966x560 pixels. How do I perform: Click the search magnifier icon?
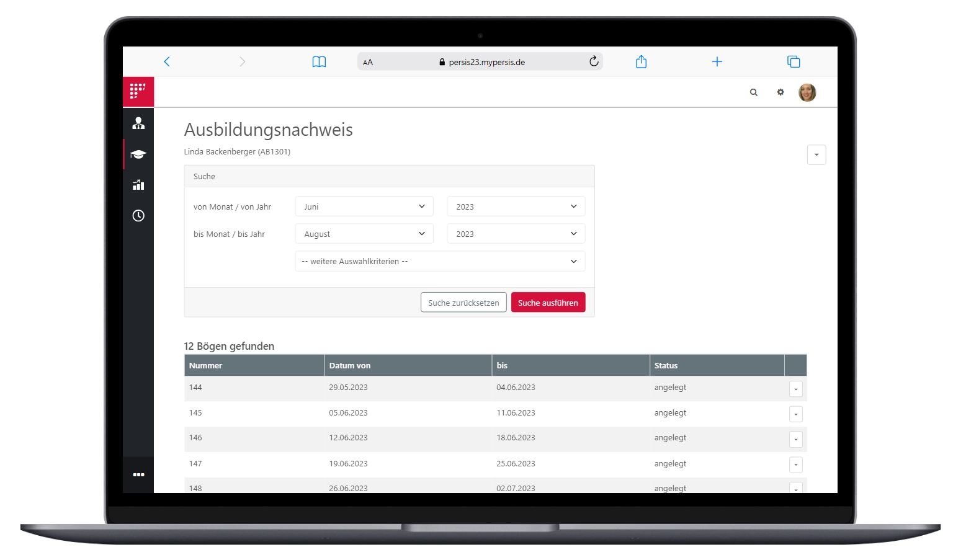pos(754,92)
